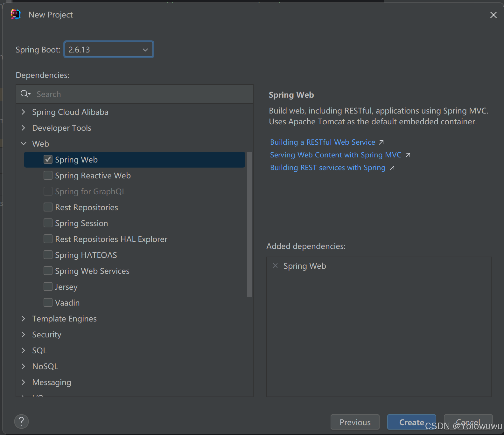
Task: Select the Messaging category label
Action: (52, 382)
